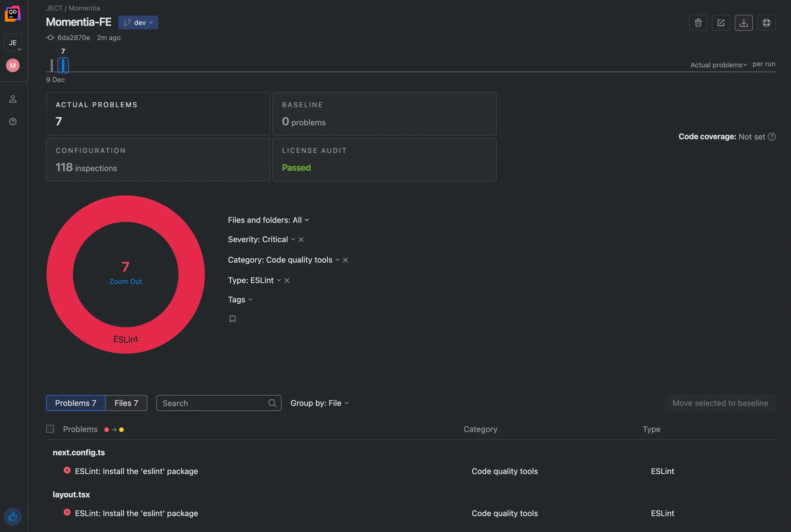Open the ESLint problem under next.config.ts
This screenshot has width=791, height=532.
click(x=136, y=471)
